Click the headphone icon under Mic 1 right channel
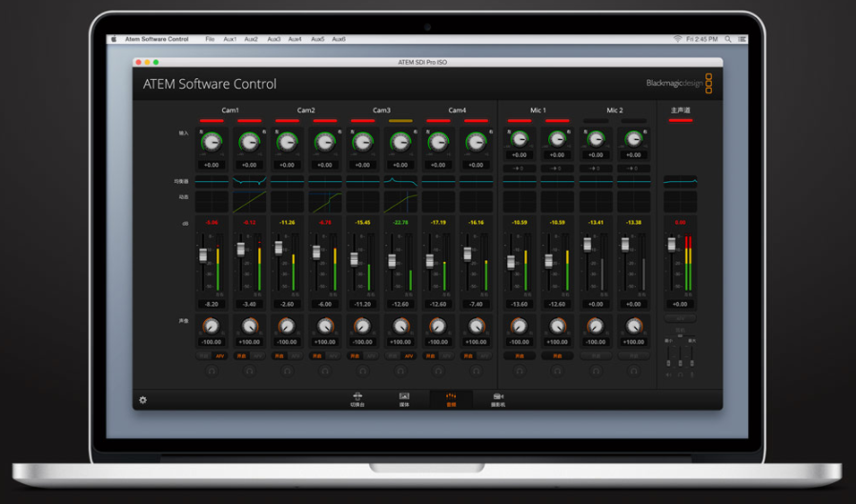 [557, 371]
